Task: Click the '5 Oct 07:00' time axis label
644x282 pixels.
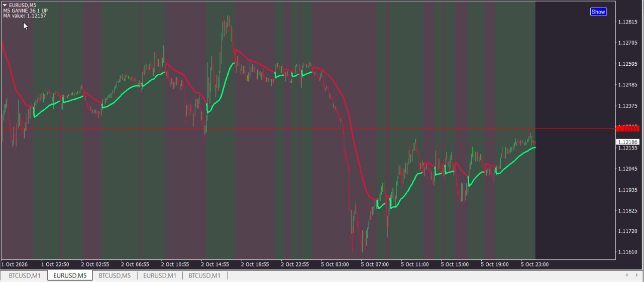Action: [x=375, y=264]
